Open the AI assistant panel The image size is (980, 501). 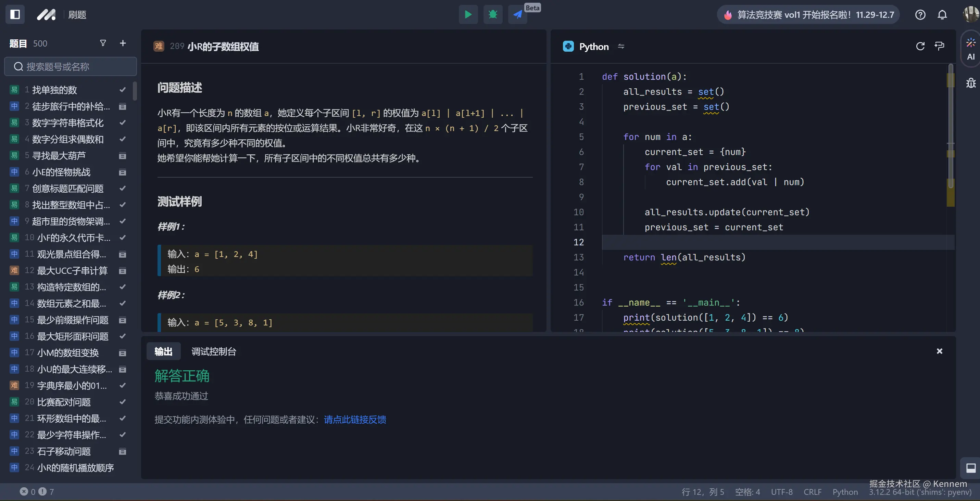tap(970, 49)
